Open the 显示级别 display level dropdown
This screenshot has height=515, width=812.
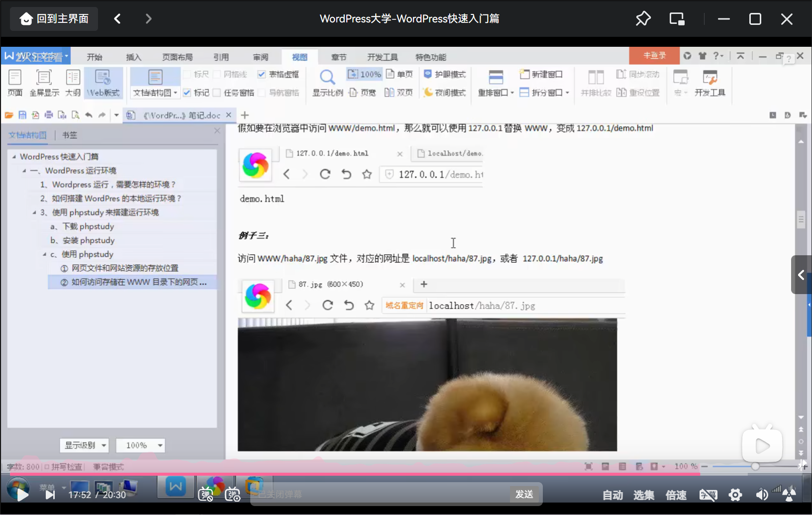(x=85, y=445)
